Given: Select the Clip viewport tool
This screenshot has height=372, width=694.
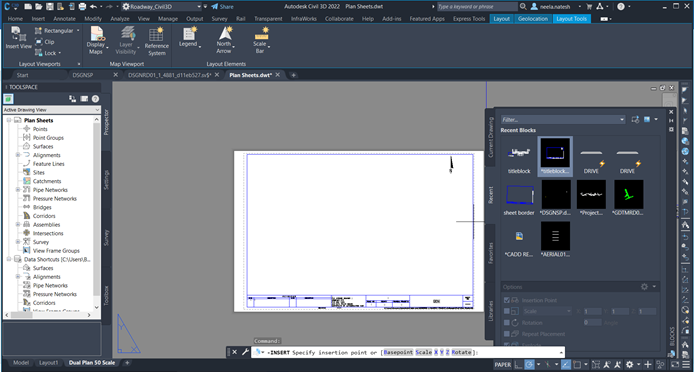Looking at the screenshot, I should coord(44,42).
